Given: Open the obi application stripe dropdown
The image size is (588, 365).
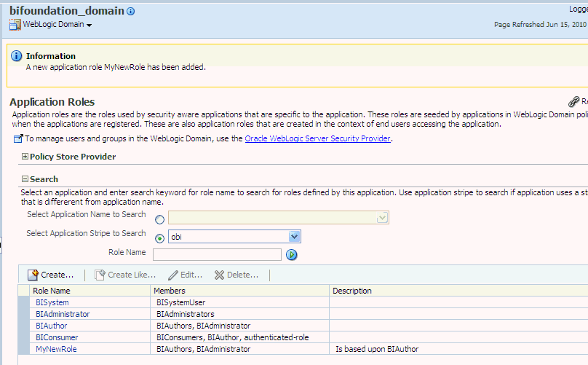Looking at the screenshot, I should [295, 237].
